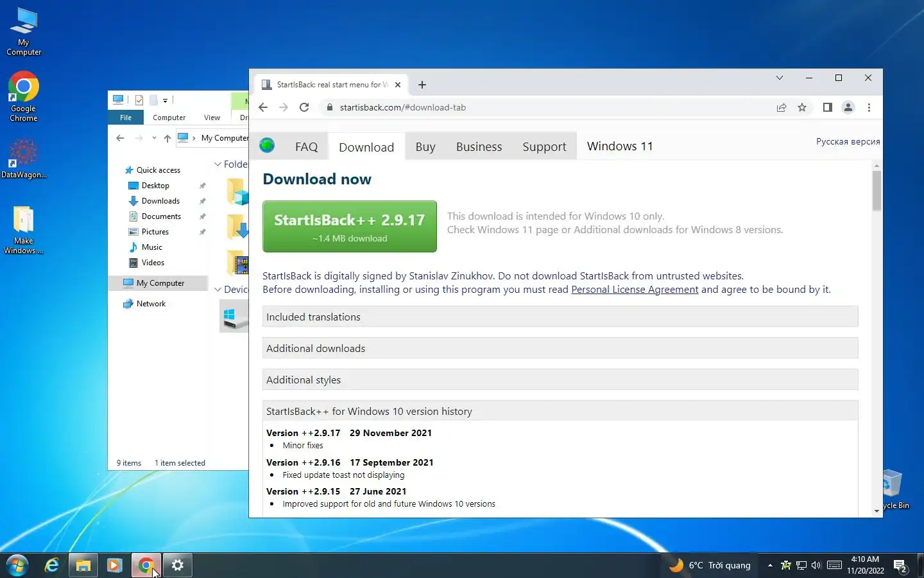Open Chrome three-dot menu
924x578 pixels.
[x=869, y=107]
